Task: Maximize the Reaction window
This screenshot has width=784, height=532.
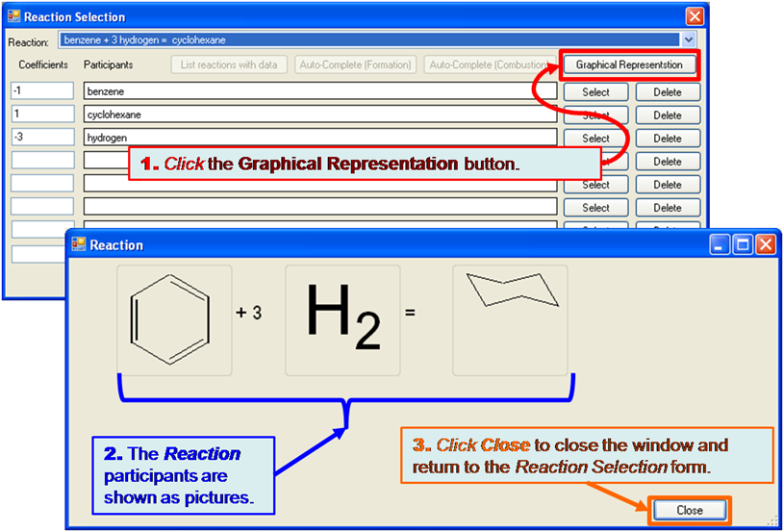Action: [x=744, y=245]
